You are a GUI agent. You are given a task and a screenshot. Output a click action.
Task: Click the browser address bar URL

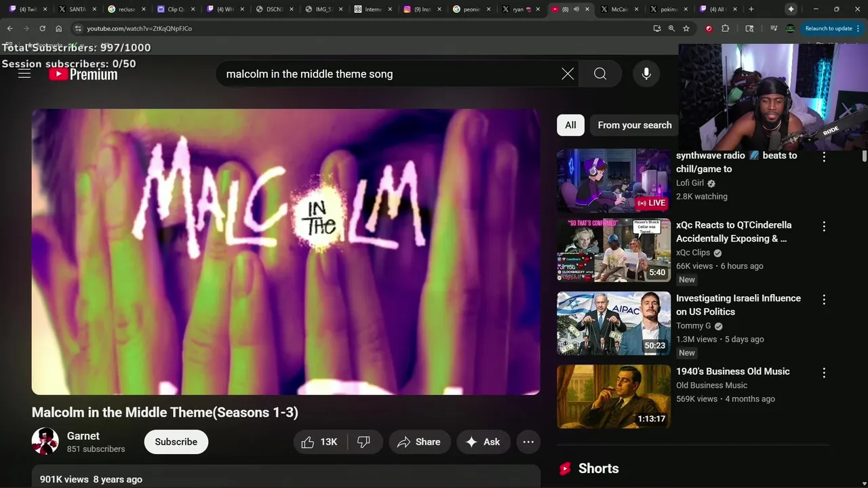click(139, 28)
